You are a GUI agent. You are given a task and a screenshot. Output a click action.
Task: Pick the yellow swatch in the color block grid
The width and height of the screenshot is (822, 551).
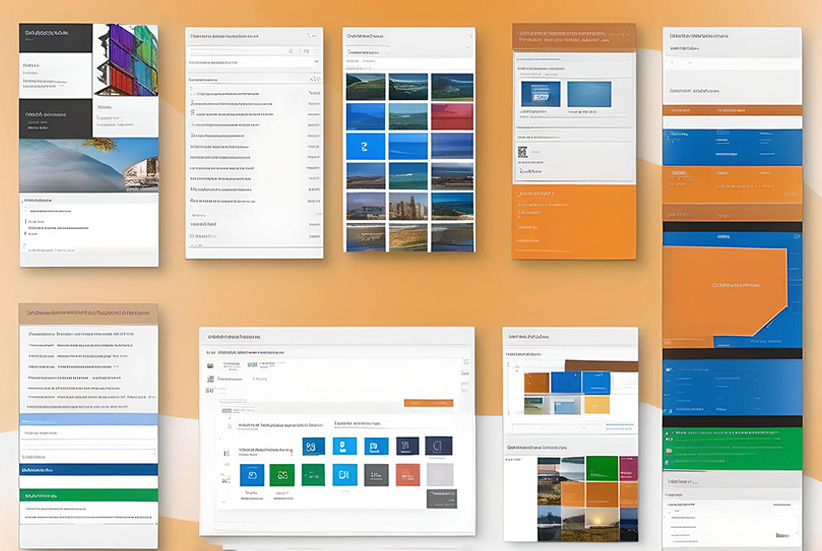596,404
